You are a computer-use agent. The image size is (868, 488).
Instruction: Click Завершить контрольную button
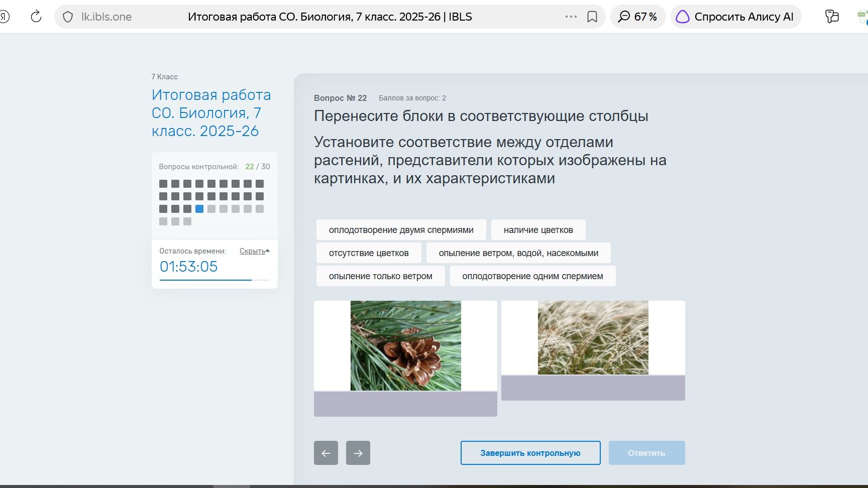point(530,453)
